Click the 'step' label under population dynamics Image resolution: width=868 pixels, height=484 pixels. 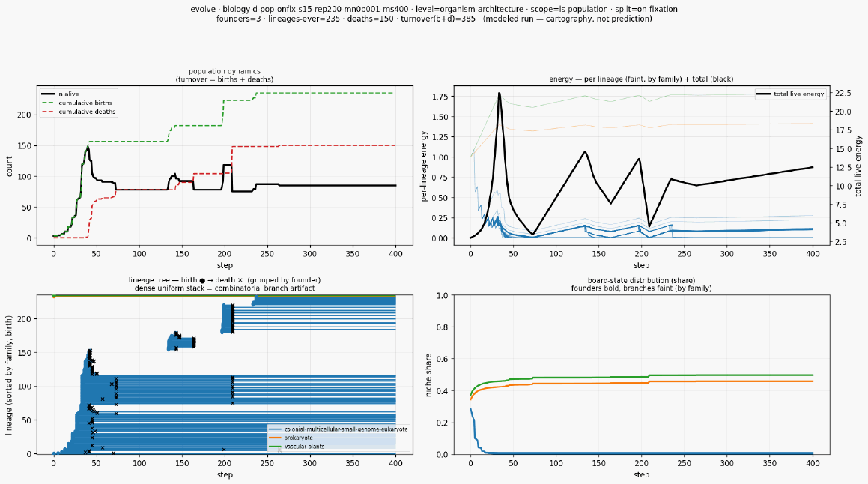tap(225, 265)
